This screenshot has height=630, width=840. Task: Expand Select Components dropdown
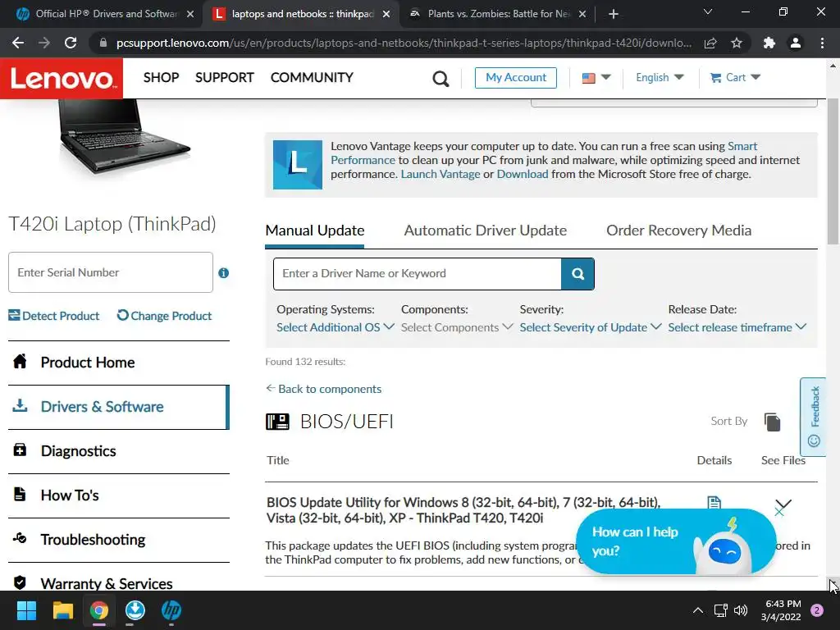(x=457, y=327)
